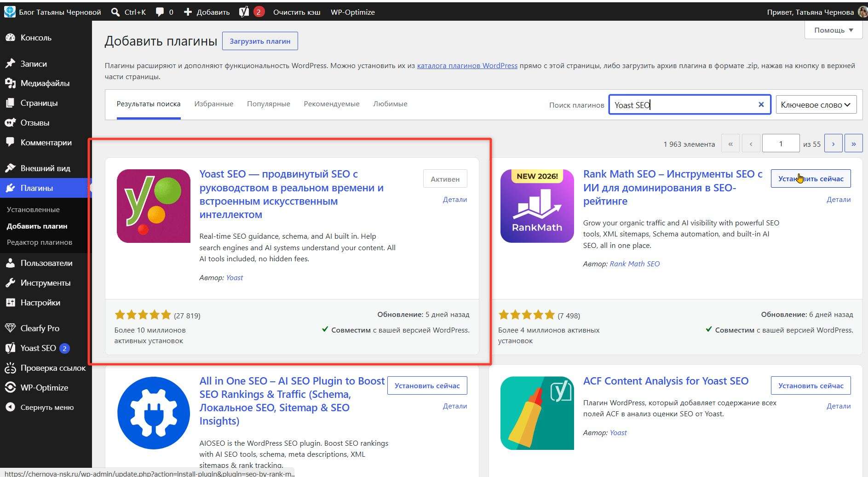
Task: Click Очистить кэш in the admin bar
Action: tap(297, 12)
